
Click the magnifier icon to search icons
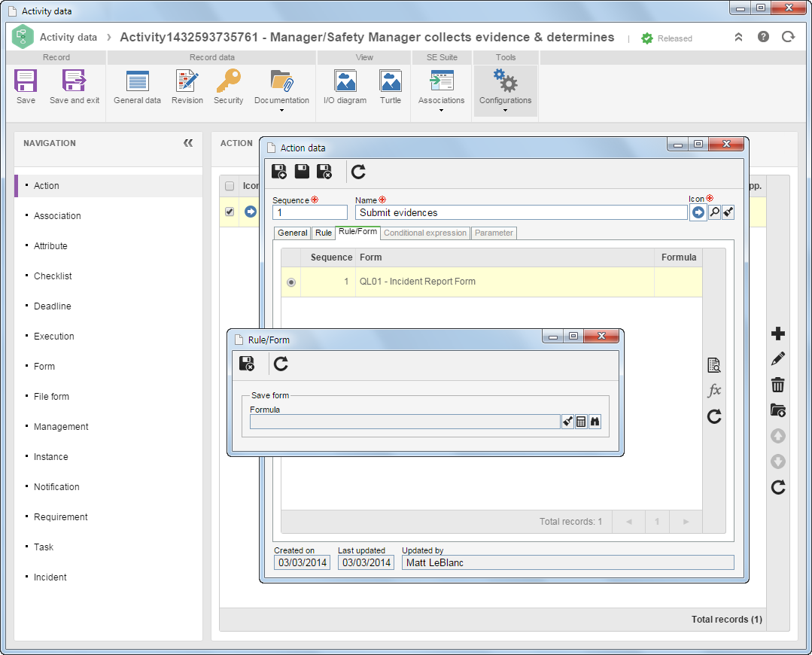coord(715,212)
